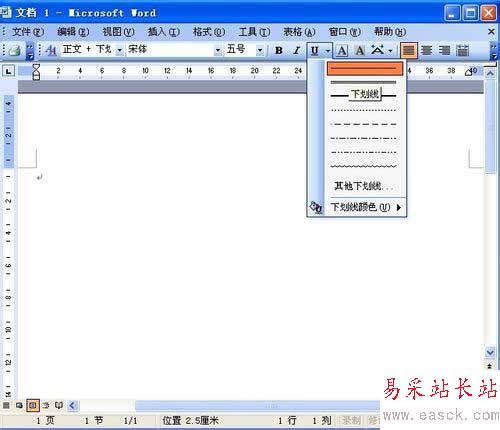
Task: Switch to Web Layout view icon
Action: click(19, 405)
